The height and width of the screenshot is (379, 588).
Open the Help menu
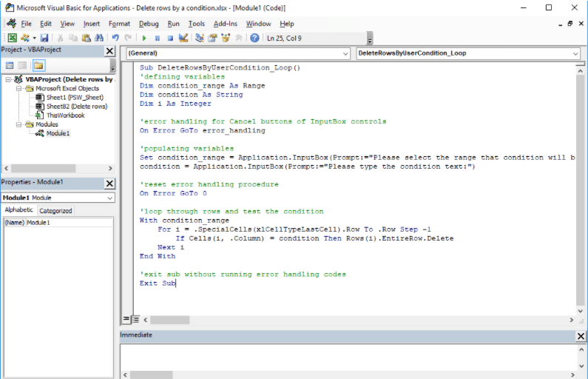coord(287,24)
